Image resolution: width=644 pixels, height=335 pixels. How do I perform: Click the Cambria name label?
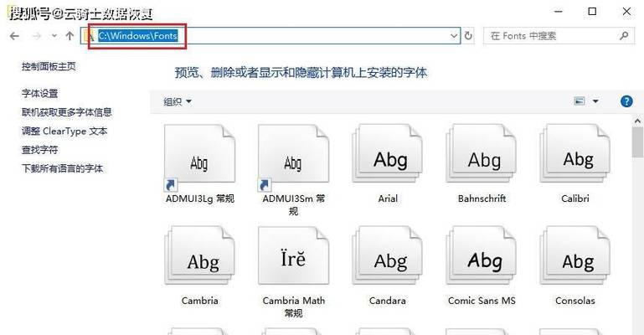[x=199, y=301]
